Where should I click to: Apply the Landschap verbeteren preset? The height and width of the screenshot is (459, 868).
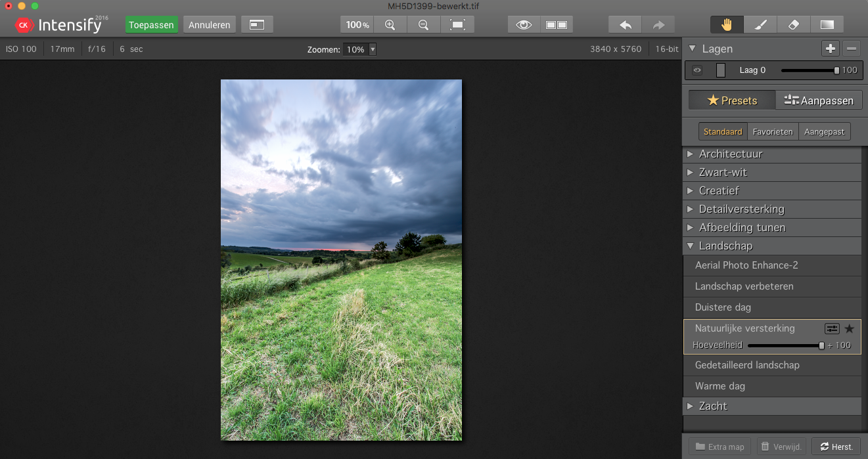[772, 286]
